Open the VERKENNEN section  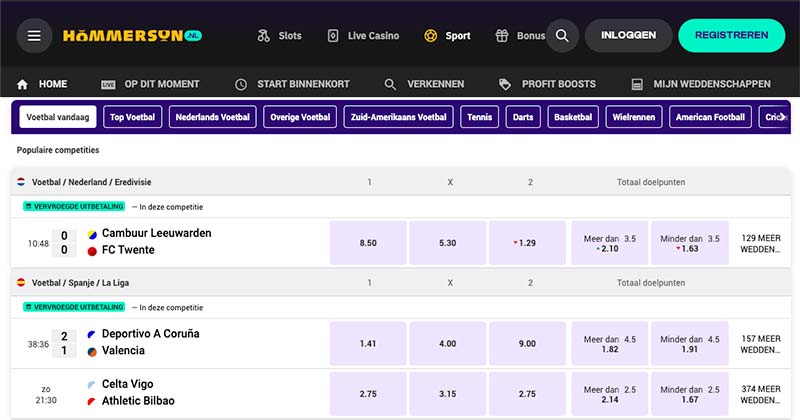click(436, 84)
